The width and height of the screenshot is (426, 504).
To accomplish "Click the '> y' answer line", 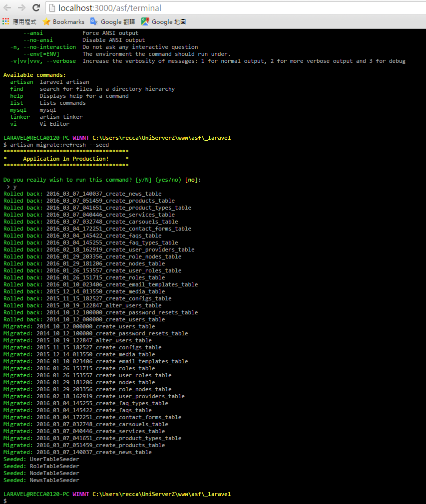I will 11,187.
